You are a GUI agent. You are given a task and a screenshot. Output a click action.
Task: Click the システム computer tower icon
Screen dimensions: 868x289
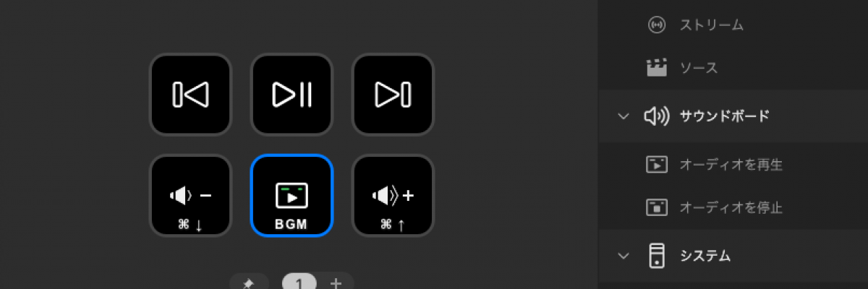pos(656,256)
